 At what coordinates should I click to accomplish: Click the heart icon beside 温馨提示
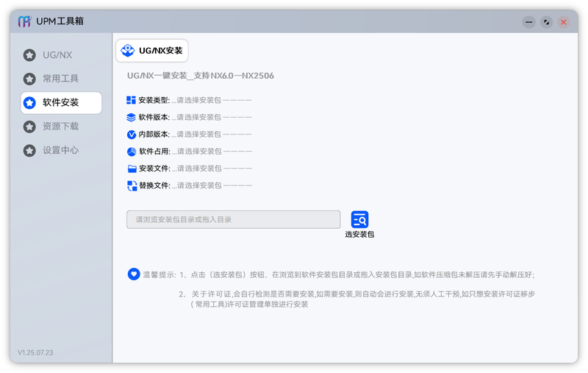134,274
